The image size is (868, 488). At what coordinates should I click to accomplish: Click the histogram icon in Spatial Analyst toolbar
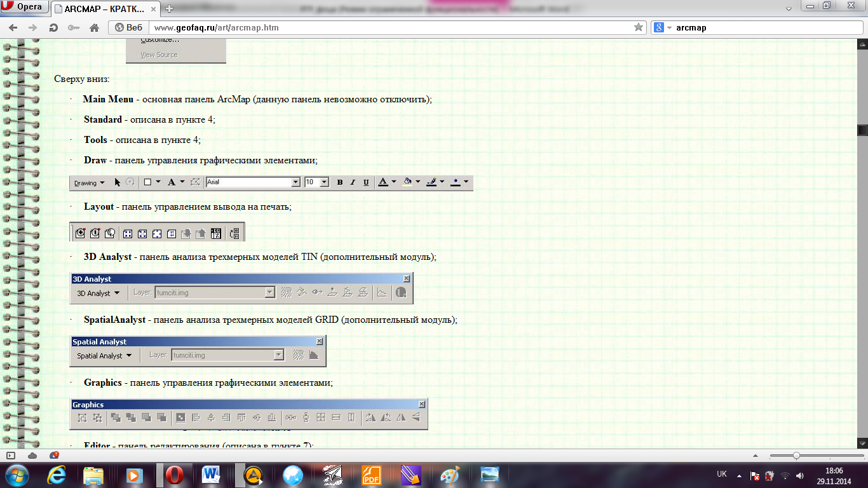coord(313,355)
